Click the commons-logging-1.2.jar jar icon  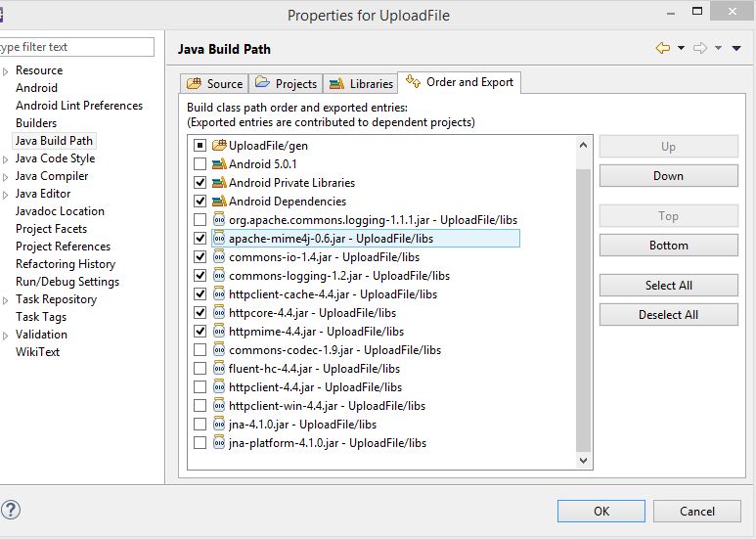point(219,275)
